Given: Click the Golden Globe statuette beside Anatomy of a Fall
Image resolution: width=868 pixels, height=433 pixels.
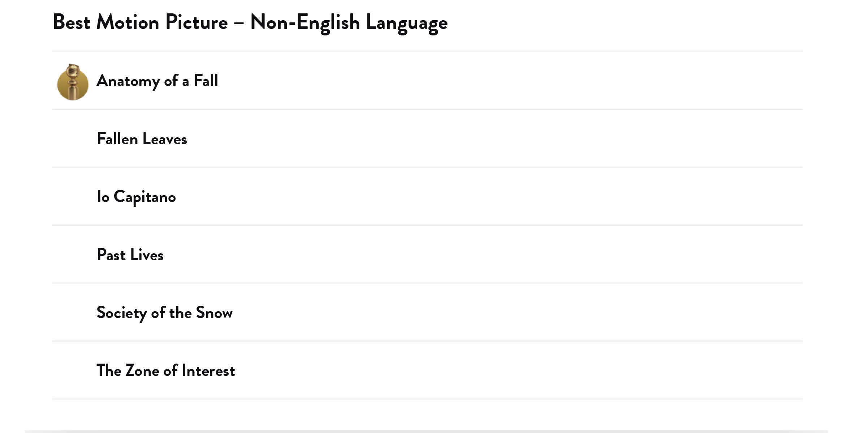Looking at the screenshot, I should (73, 82).
